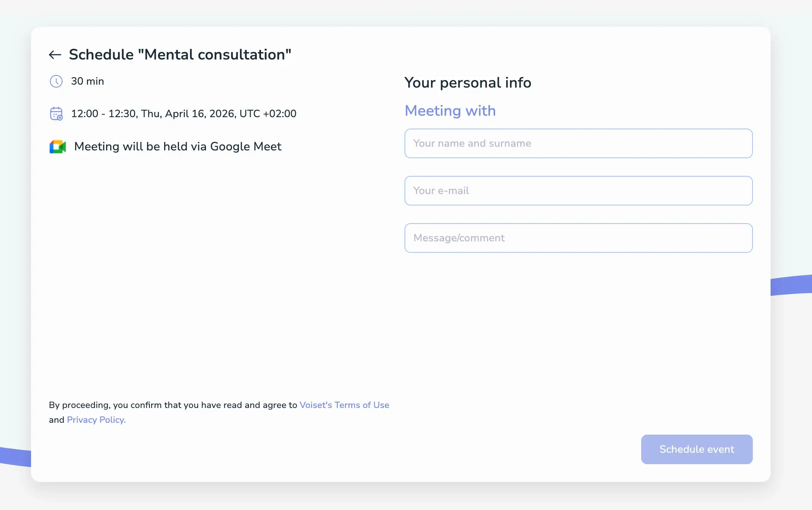Open Voiset's Terms of Use link

click(344, 405)
